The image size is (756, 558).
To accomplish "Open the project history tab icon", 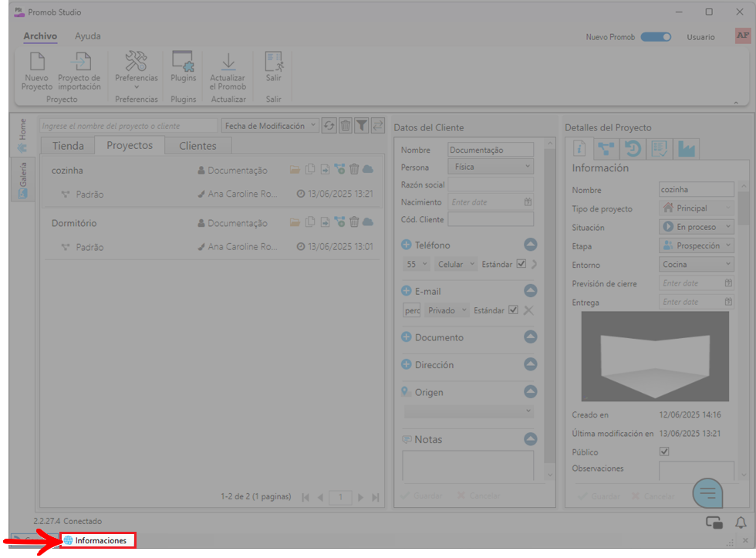I will coord(633,148).
